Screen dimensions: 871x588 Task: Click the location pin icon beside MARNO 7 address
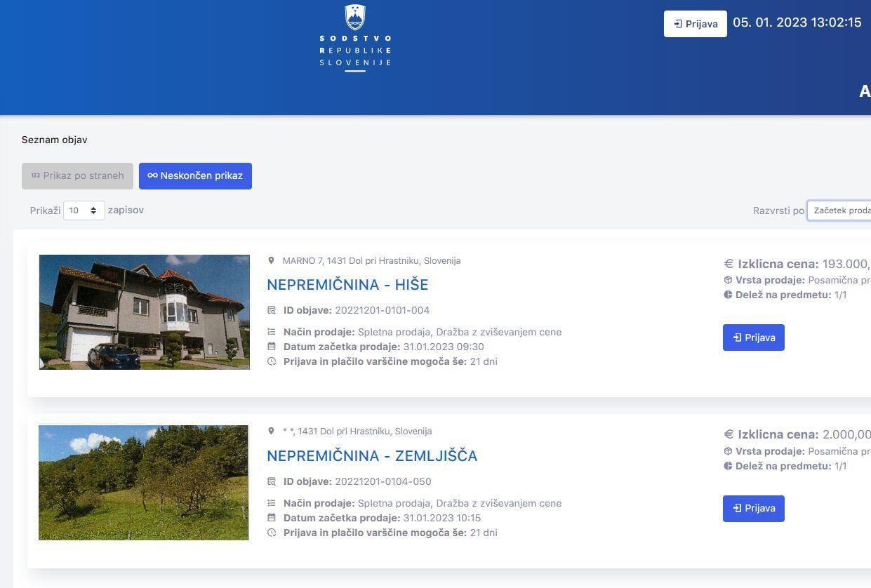(x=271, y=260)
